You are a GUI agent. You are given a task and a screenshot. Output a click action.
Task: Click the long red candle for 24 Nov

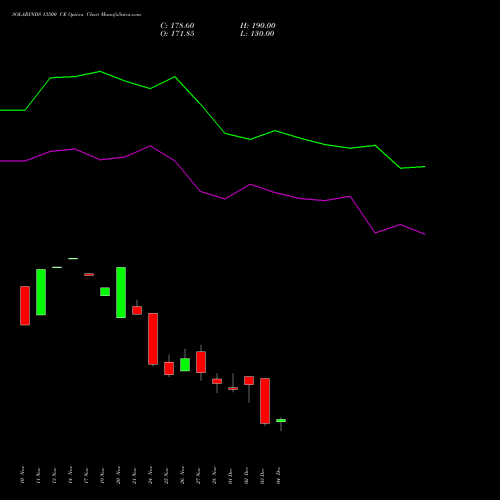(153, 339)
